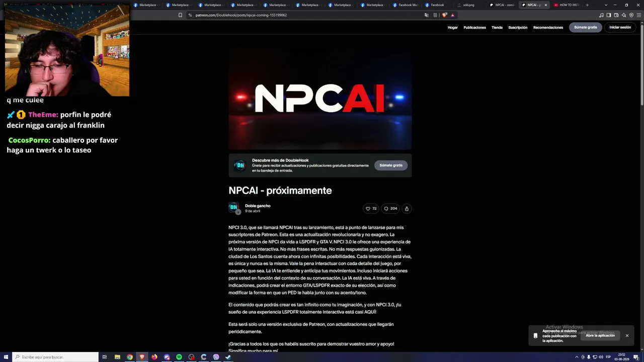Open the volume speaker tray icon
The image size is (644, 362).
[601, 357]
